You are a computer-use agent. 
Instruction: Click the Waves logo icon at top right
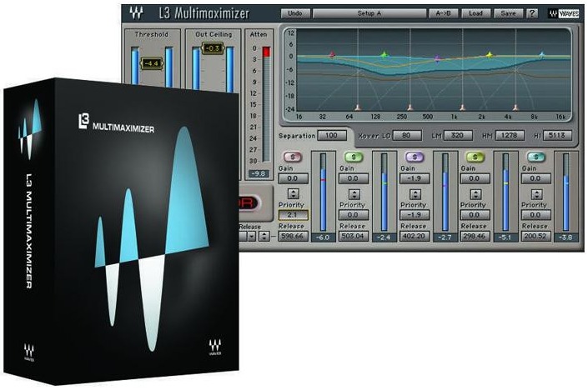[x=563, y=13]
